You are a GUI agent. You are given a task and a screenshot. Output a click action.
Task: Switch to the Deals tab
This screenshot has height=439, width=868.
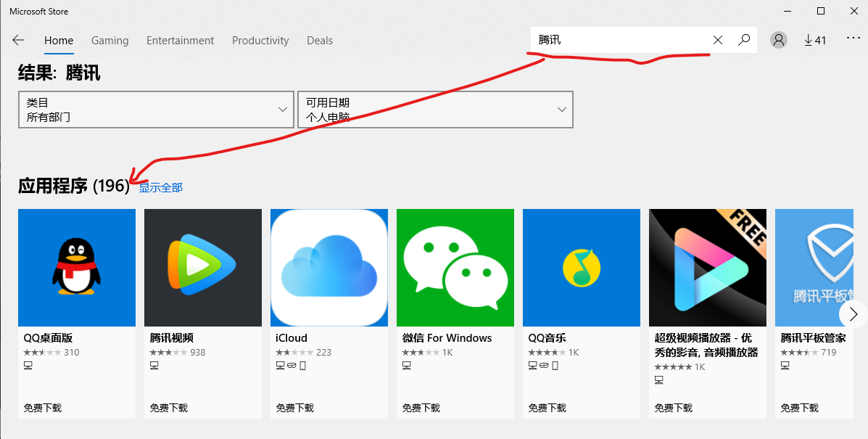tap(319, 41)
